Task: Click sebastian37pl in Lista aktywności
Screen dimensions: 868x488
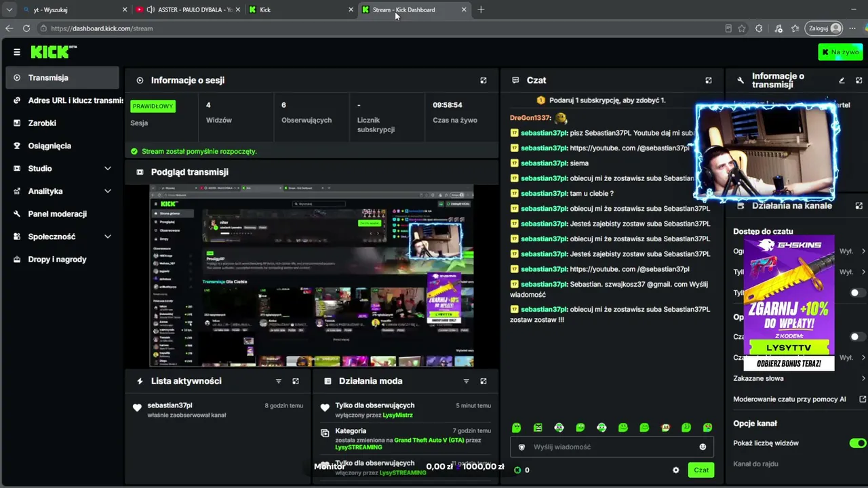Action: coord(170,405)
